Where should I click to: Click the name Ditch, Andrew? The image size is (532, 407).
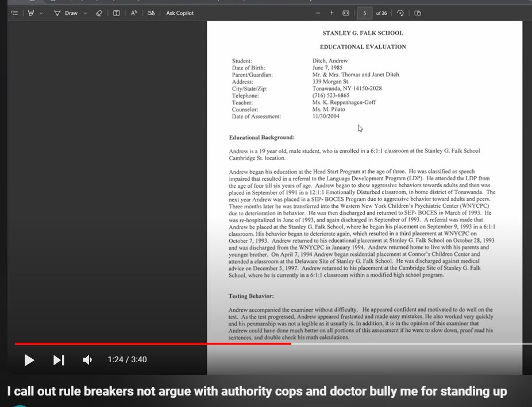tap(330, 61)
